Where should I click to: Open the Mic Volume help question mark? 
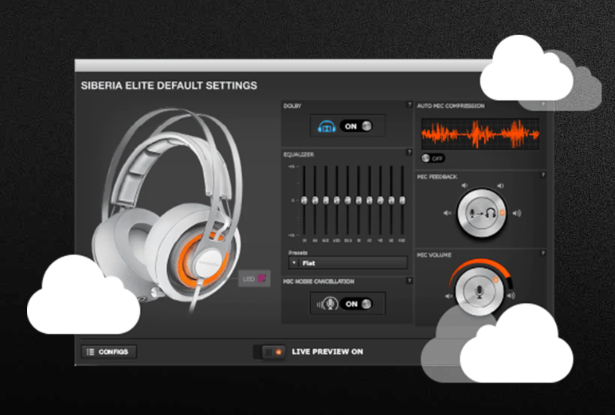[x=543, y=253]
